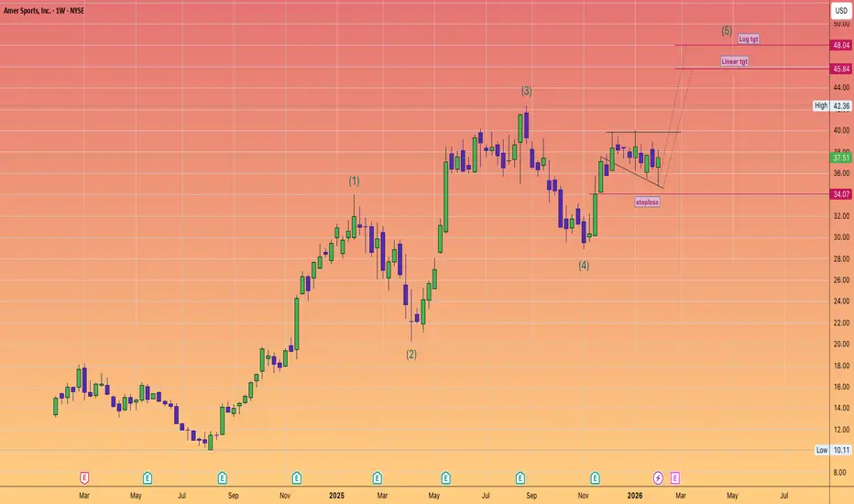Select the wave (2) label
The height and width of the screenshot is (504, 854).
pyautogui.click(x=411, y=354)
